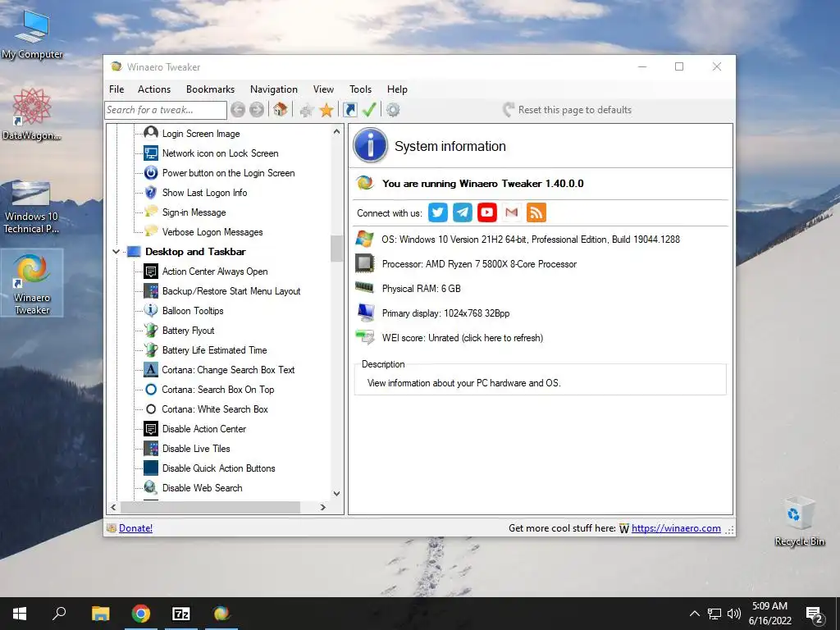Open the Actions menu

click(153, 89)
